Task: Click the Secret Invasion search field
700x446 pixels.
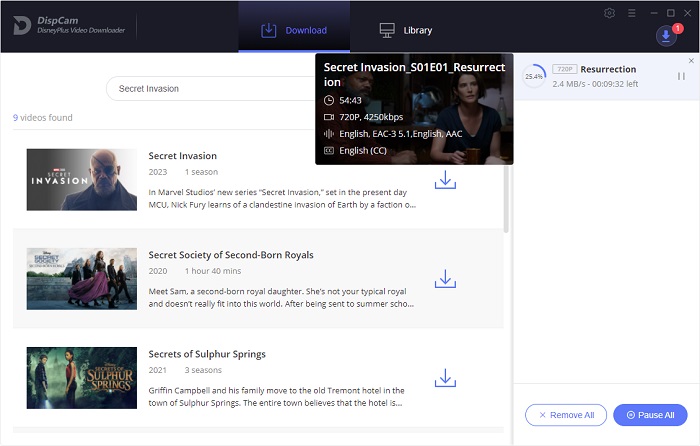Action: 210,89
